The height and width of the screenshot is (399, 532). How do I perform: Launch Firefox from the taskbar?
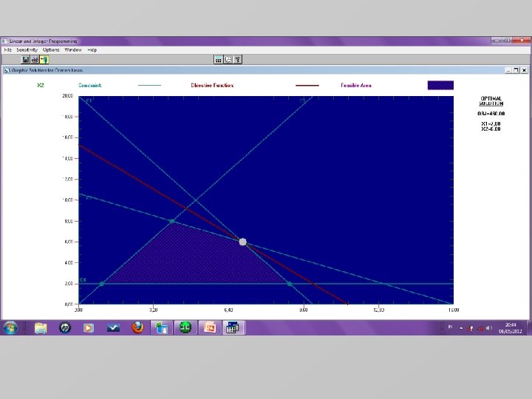[137, 327]
